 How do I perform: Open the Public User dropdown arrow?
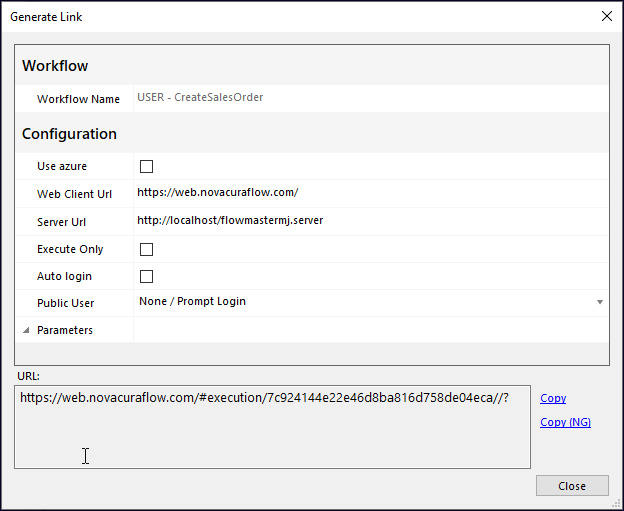point(600,302)
